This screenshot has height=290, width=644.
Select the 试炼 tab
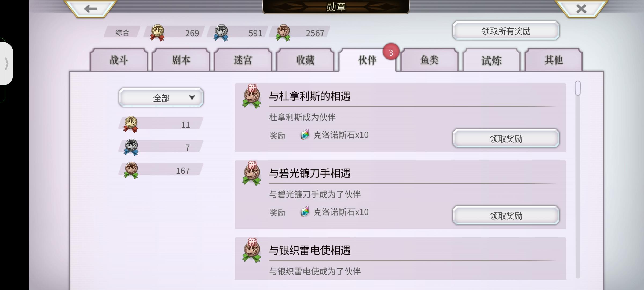pos(491,60)
